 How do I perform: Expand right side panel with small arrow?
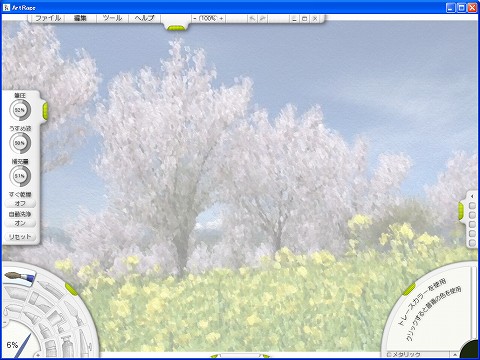(472, 196)
